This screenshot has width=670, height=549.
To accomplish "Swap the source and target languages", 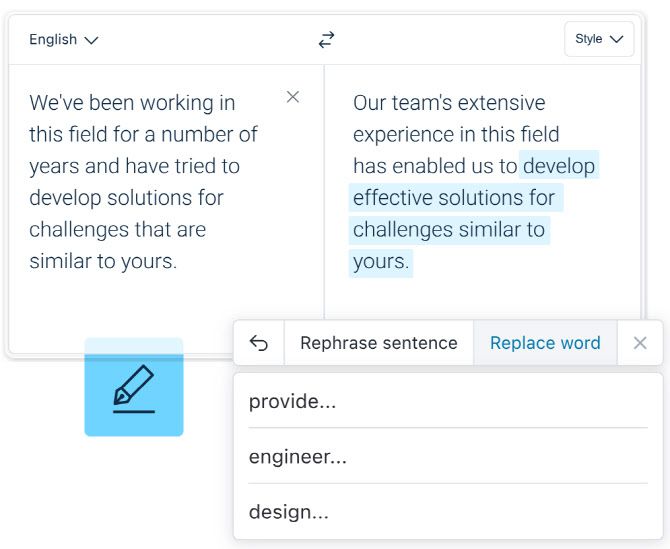I will pos(326,40).
